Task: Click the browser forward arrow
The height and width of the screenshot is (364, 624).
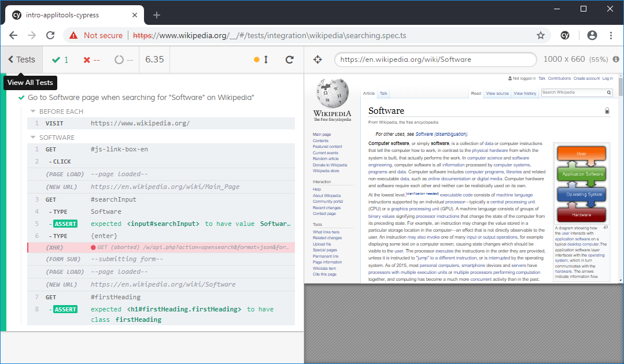Action: click(x=31, y=35)
